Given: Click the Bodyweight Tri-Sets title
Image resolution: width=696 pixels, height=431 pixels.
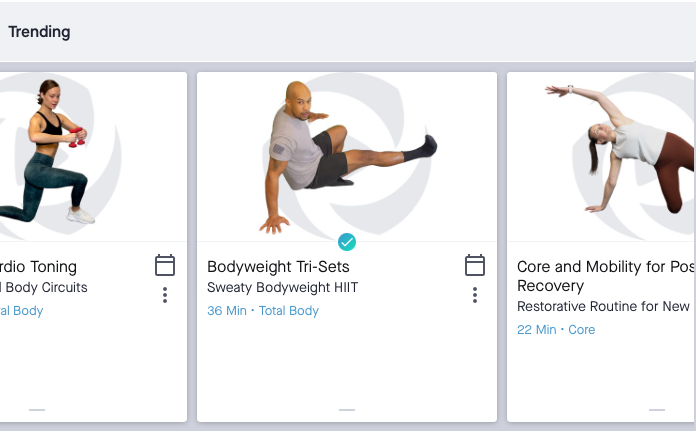Looking at the screenshot, I should (278, 267).
